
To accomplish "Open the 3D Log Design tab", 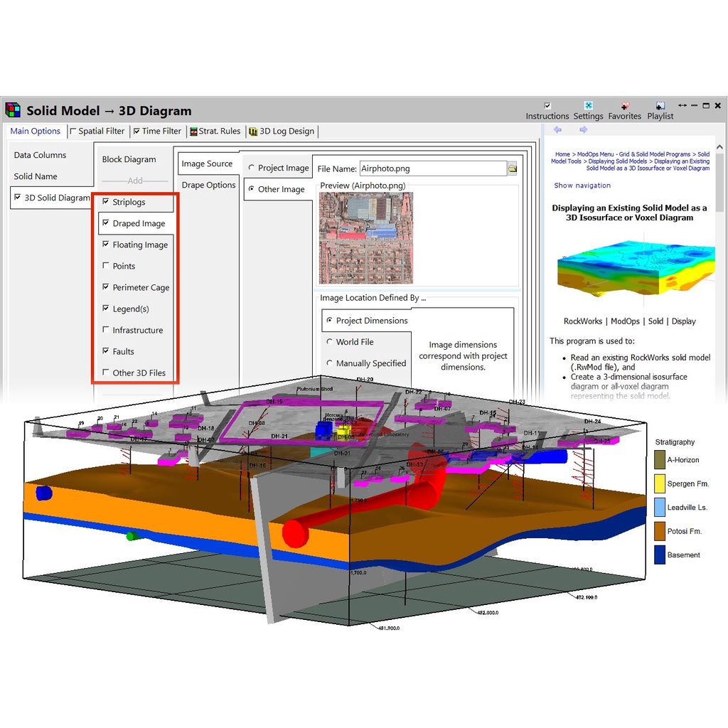I will (x=282, y=131).
